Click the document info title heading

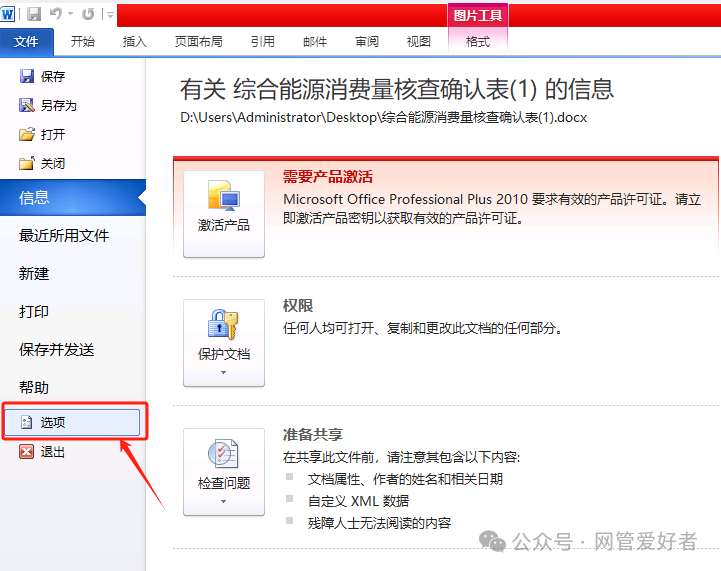pyautogui.click(x=397, y=89)
